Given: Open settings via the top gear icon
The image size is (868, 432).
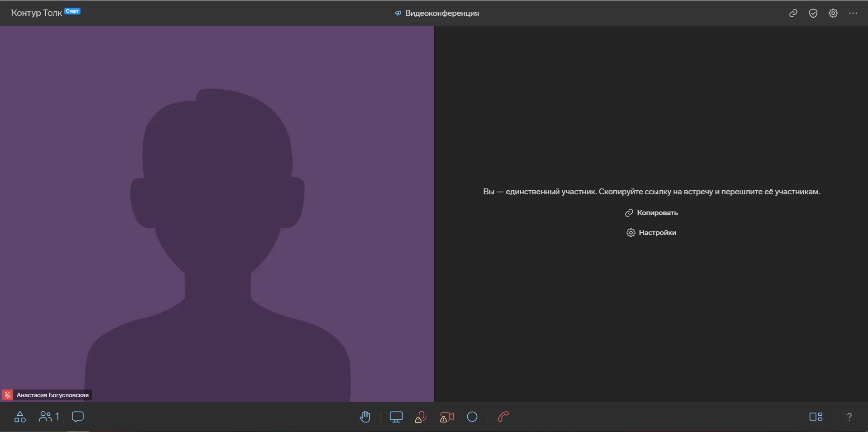Looking at the screenshot, I should pyautogui.click(x=833, y=13).
